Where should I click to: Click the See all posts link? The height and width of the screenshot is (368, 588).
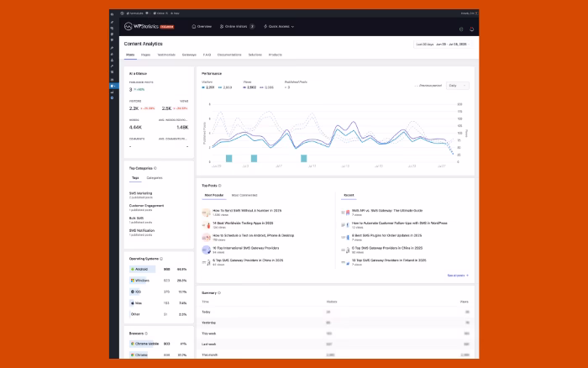tap(458, 276)
